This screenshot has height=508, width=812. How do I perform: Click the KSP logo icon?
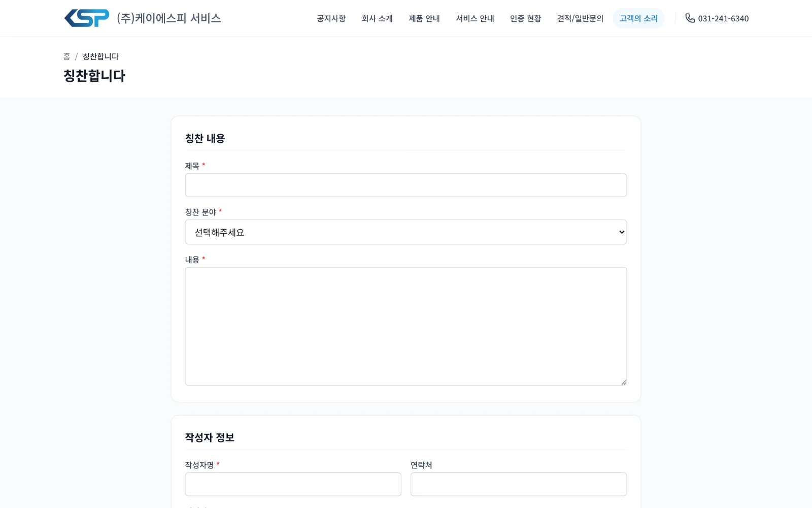tap(87, 18)
